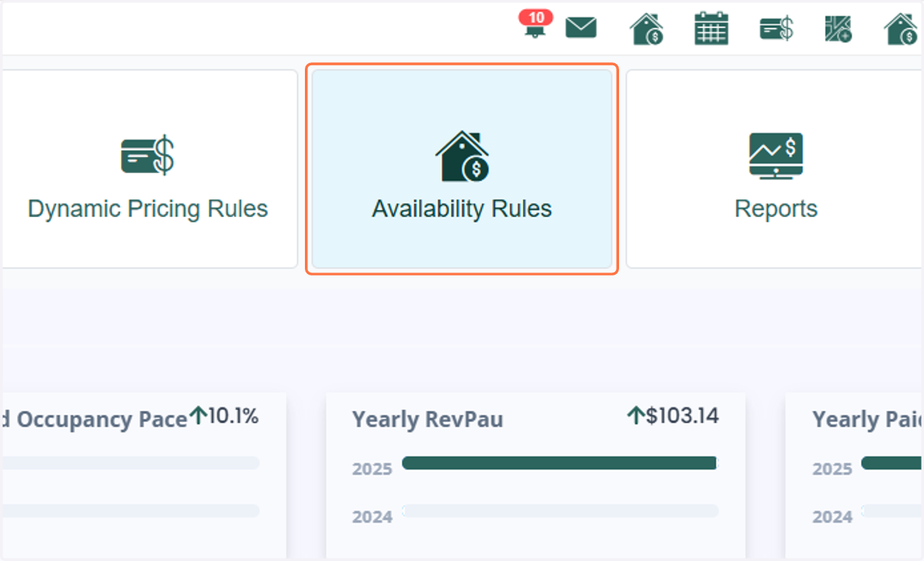Click the 2024 label in Yearly RevPau

coord(373,517)
